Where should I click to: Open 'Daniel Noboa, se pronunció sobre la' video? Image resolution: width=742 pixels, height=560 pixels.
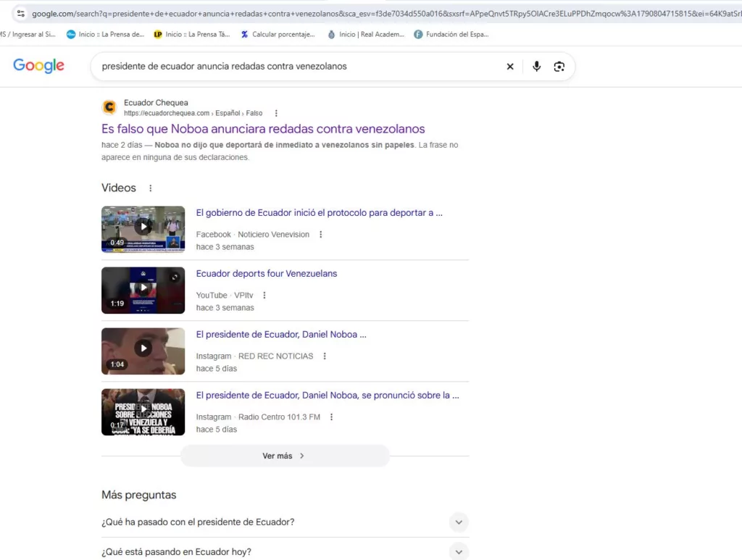(x=328, y=396)
